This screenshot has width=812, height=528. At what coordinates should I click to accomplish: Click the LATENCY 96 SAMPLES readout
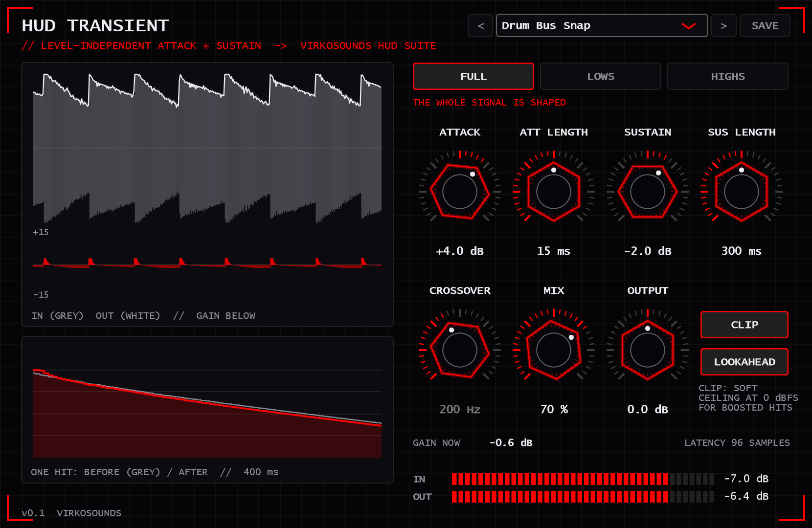point(737,442)
